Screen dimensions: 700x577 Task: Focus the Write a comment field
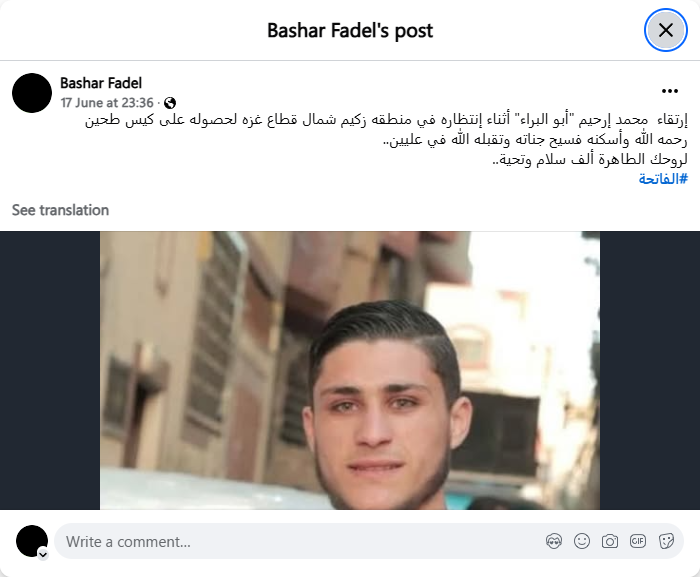(x=369, y=541)
